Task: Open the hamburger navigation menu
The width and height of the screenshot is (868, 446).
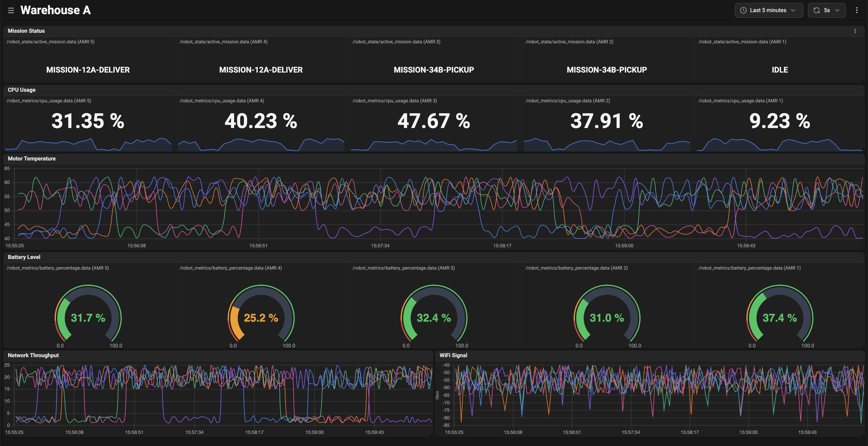Action: (x=11, y=10)
